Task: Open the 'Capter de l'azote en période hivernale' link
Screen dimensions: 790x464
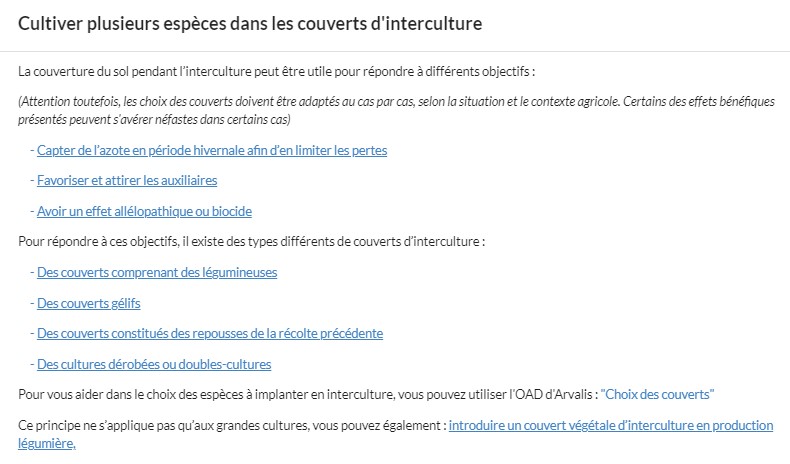Action: (212, 150)
